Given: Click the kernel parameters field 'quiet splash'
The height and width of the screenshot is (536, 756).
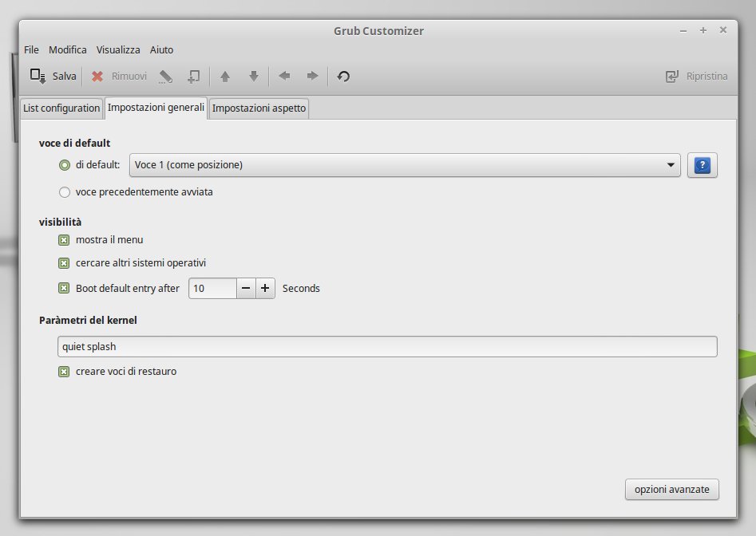Looking at the screenshot, I should click(x=387, y=347).
